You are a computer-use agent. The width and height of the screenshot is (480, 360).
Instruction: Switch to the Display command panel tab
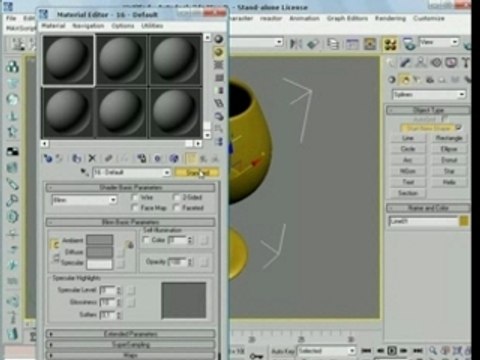451,63
